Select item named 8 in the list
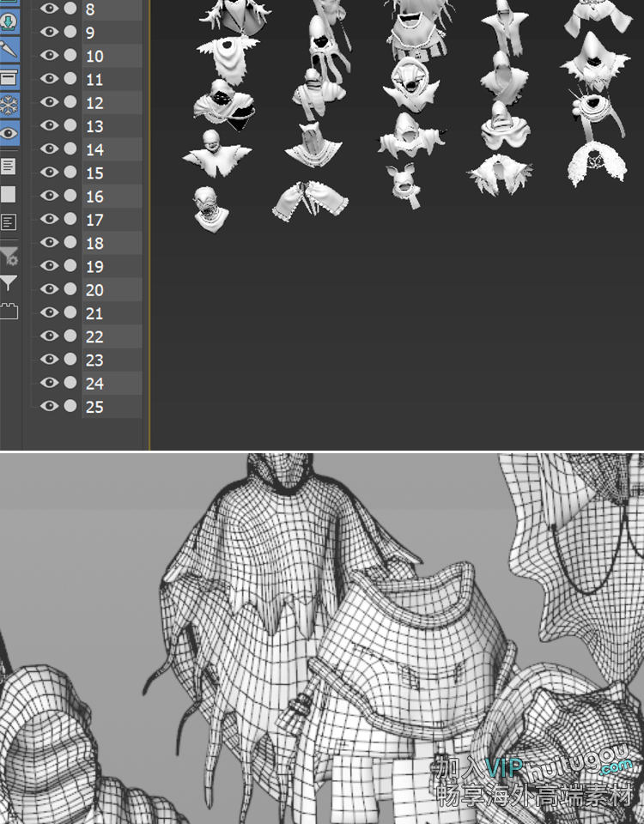This screenshot has width=644, height=824. [x=112, y=9]
